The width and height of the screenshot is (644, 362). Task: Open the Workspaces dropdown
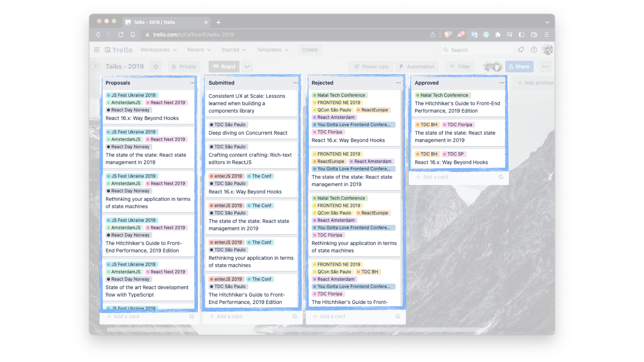coord(158,50)
